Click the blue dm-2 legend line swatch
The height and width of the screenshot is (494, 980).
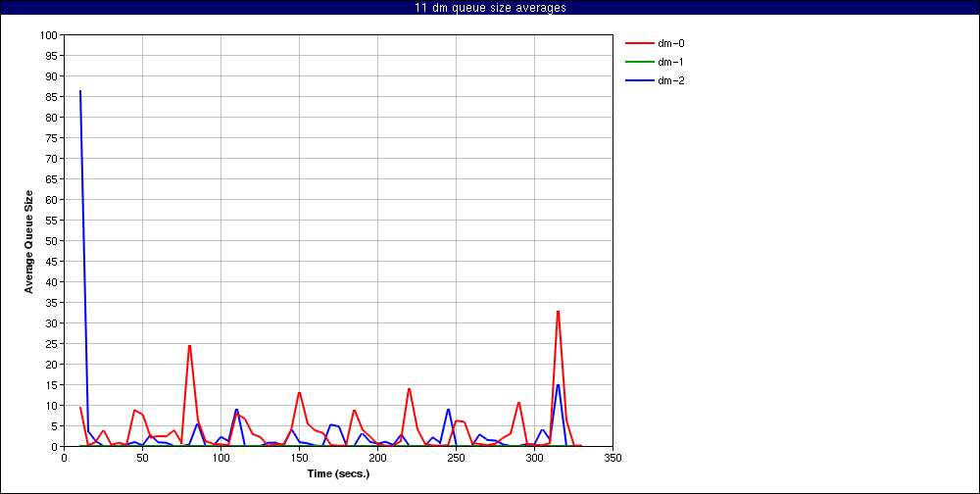[x=639, y=80]
